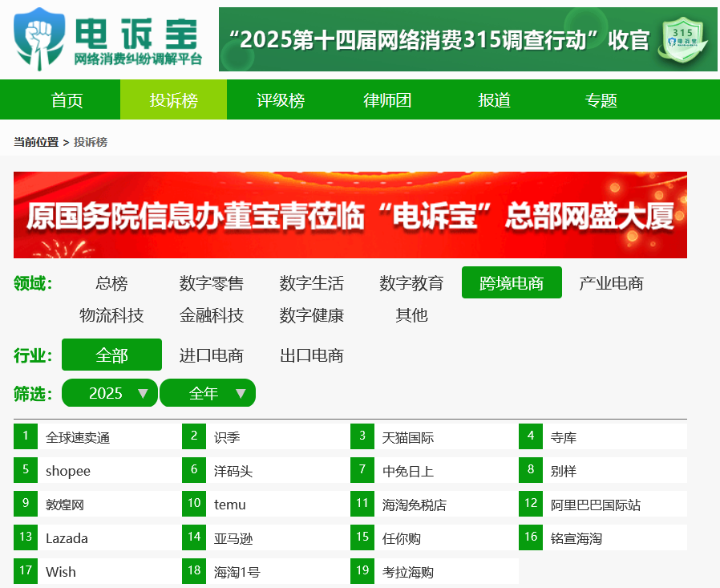Switch to the 评级榜 navigation tab
The width and height of the screenshot is (720, 588).
[280, 99]
